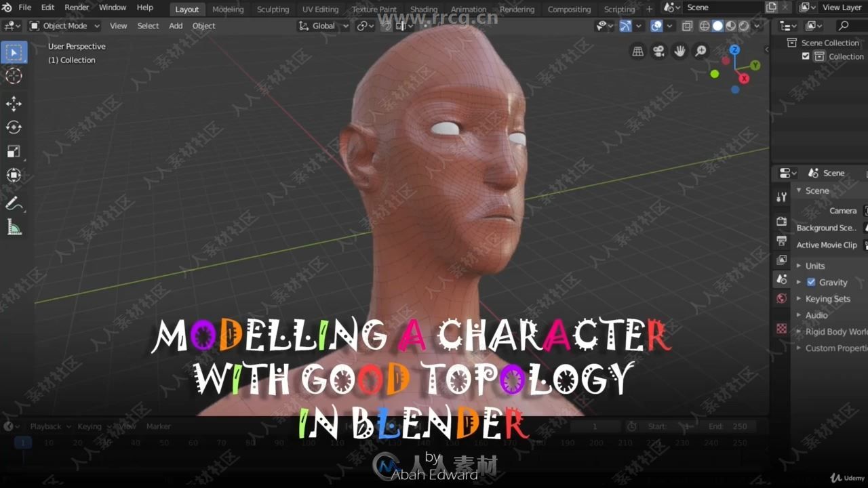Open the Render properties tab

(x=781, y=222)
